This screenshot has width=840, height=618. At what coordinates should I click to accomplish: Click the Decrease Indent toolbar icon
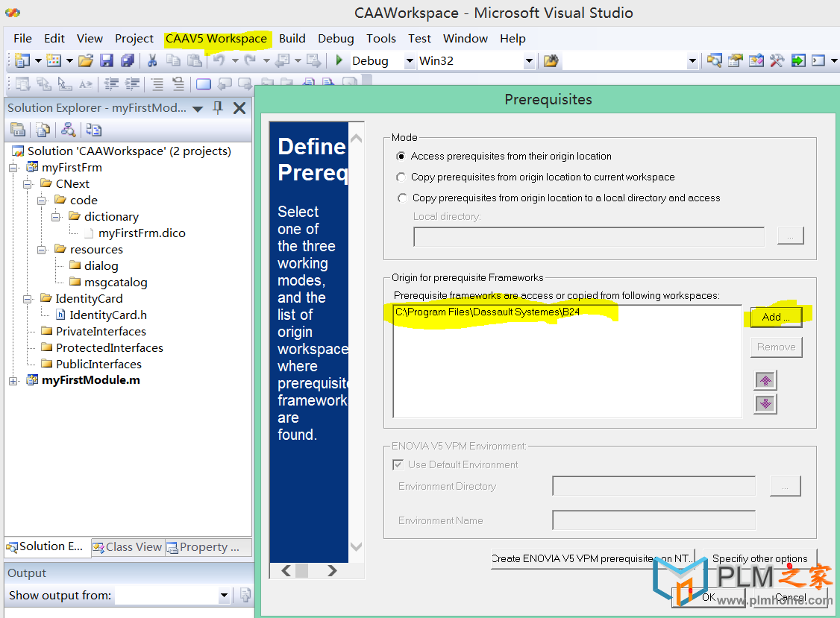click(111, 83)
